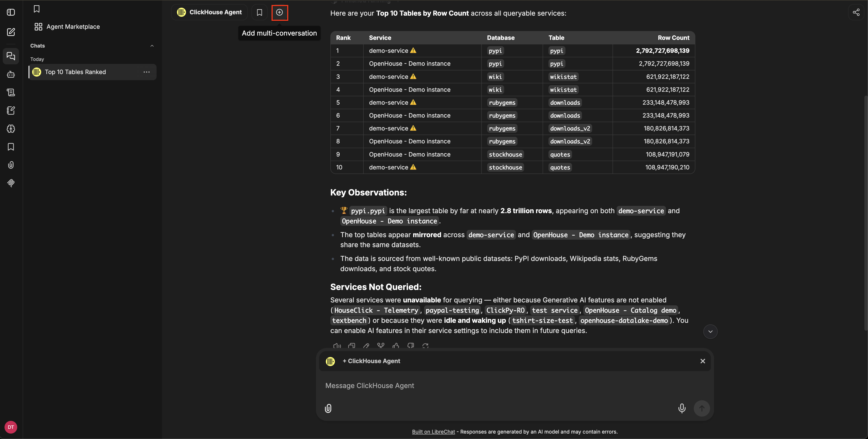The image size is (868, 439).
Task: Click the chat area vertical scrollbar
Action: (866, 212)
